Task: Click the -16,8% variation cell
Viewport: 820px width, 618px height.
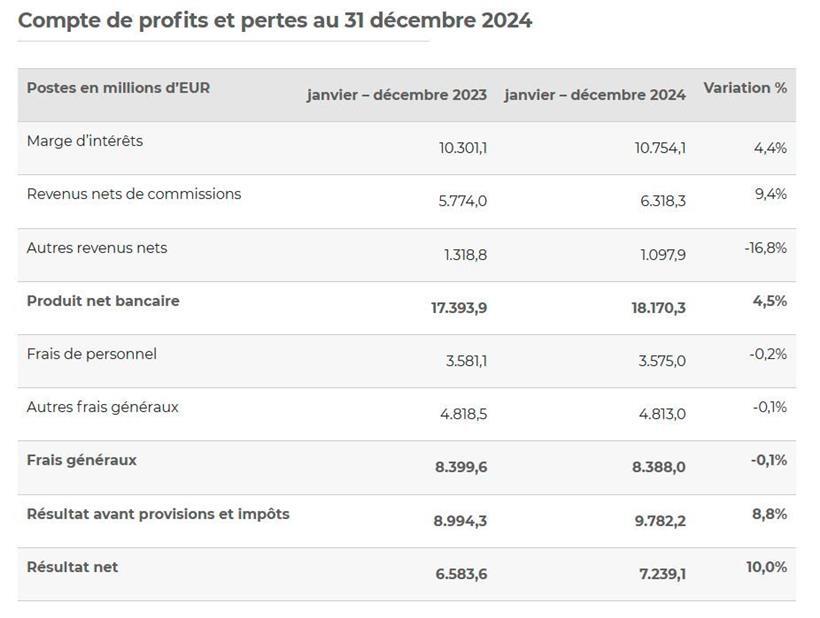Action: (766, 248)
